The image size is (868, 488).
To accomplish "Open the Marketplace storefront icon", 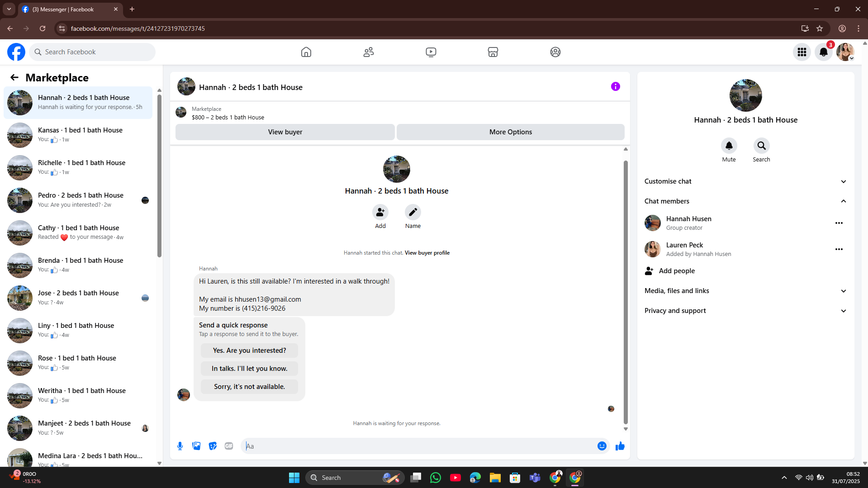I will click(493, 52).
